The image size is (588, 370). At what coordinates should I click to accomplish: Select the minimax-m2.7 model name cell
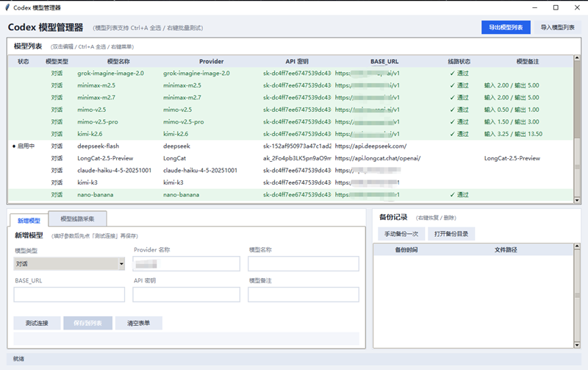coord(96,98)
